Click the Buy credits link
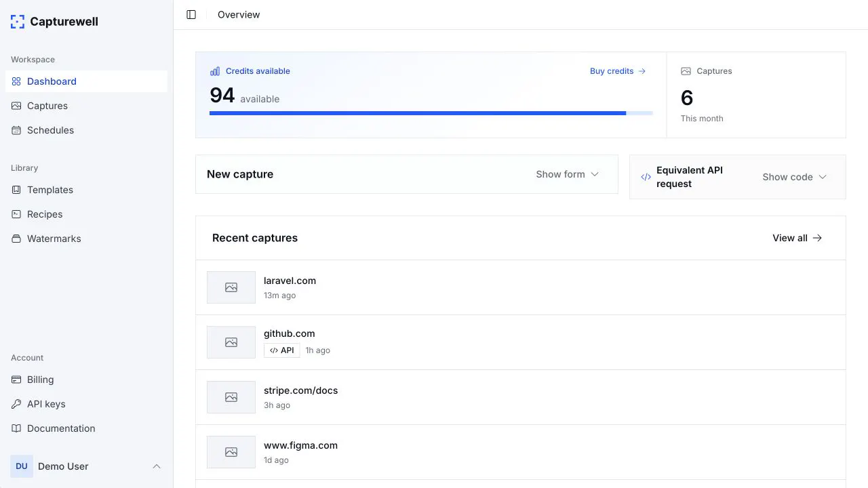The image size is (868, 488). [x=618, y=71]
